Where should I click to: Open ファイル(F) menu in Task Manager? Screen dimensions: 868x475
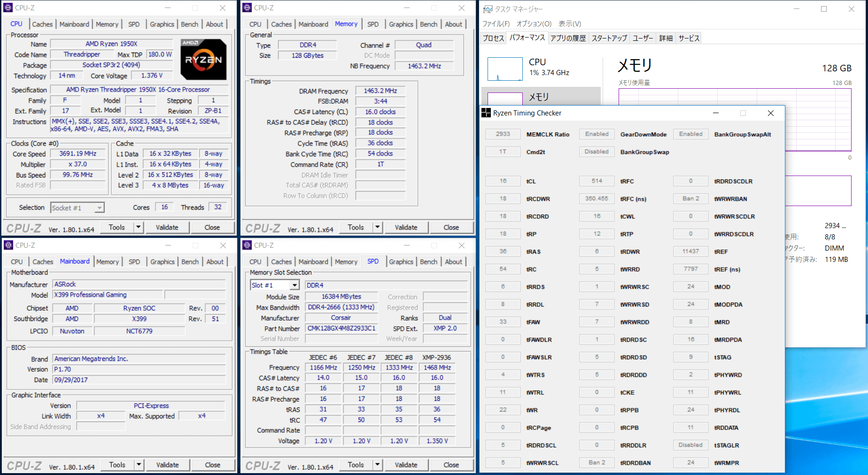point(496,23)
